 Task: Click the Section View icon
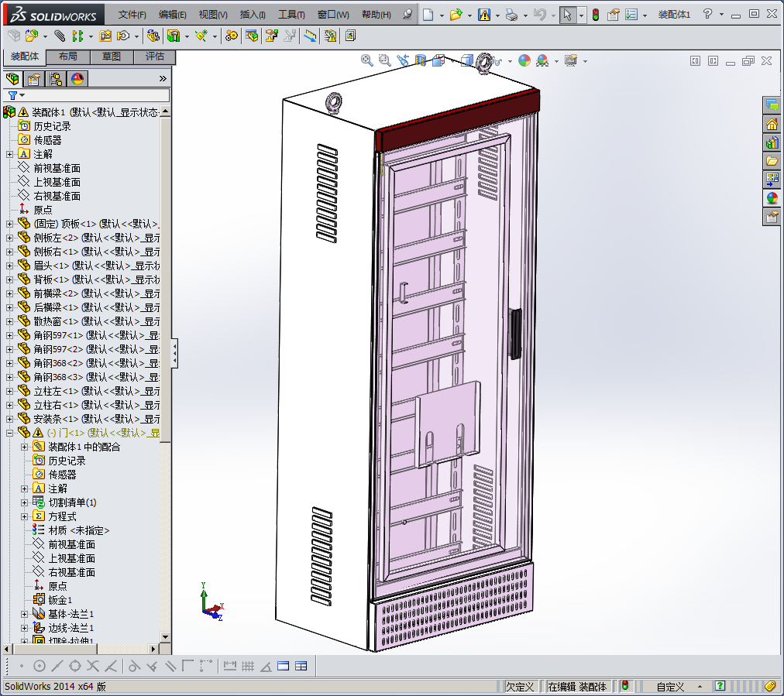(421, 60)
